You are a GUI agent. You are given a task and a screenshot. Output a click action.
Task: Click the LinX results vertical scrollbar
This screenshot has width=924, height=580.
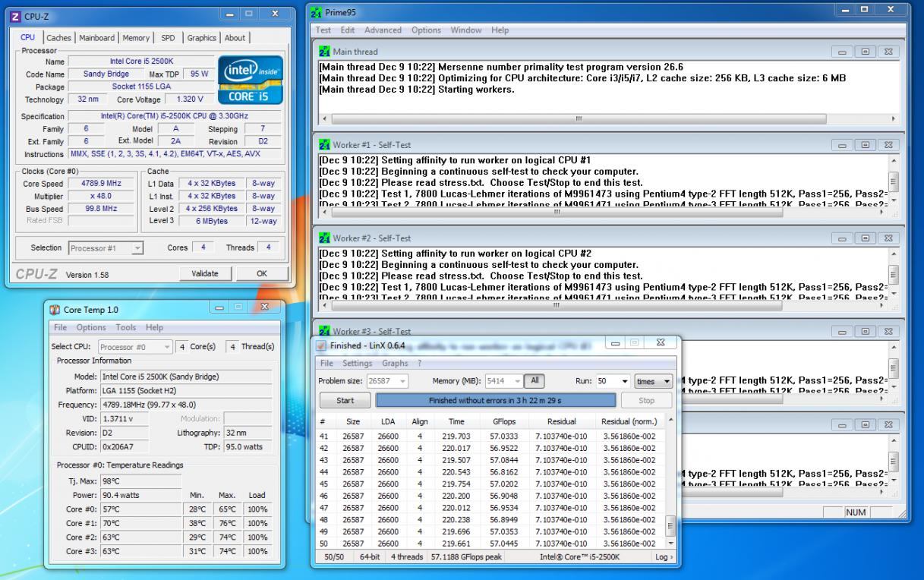tap(670, 481)
